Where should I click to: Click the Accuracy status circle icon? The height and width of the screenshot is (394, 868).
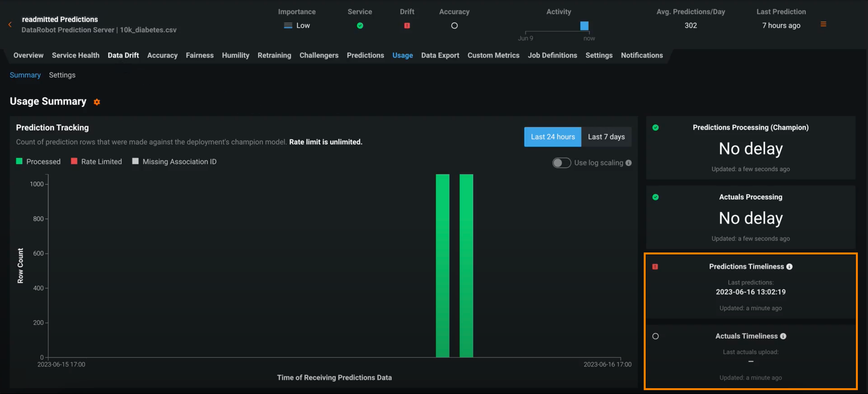click(454, 26)
